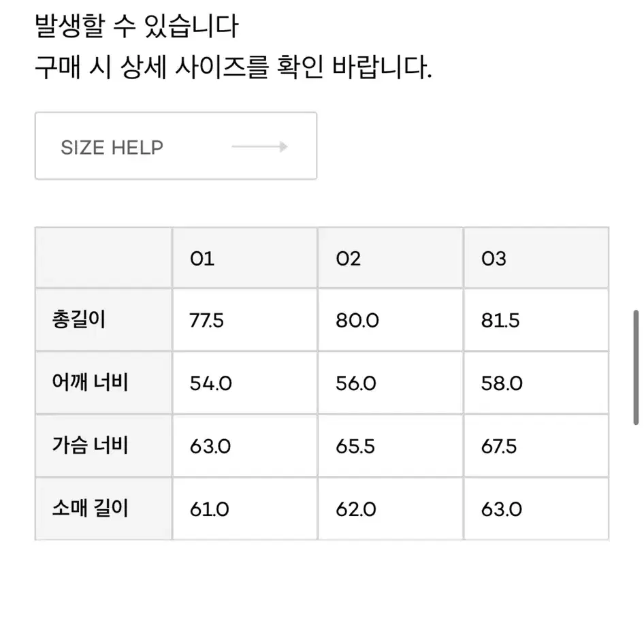The image size is (644, 644).
Task: Click the 65.5 chest width cell
Action: click(x=391, y=446)
